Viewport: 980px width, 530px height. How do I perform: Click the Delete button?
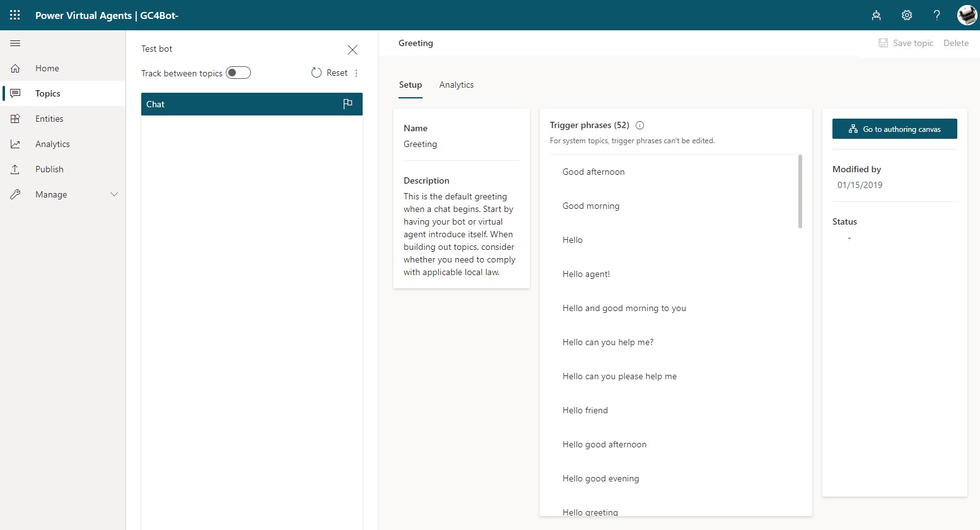click(x=956, y=43)
